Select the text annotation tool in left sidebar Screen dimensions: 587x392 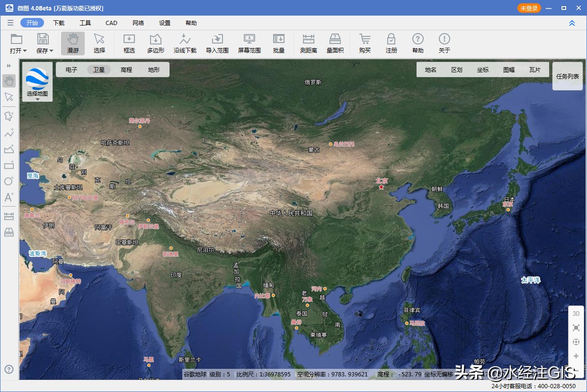pyautogui.click(x=9, y=198)
